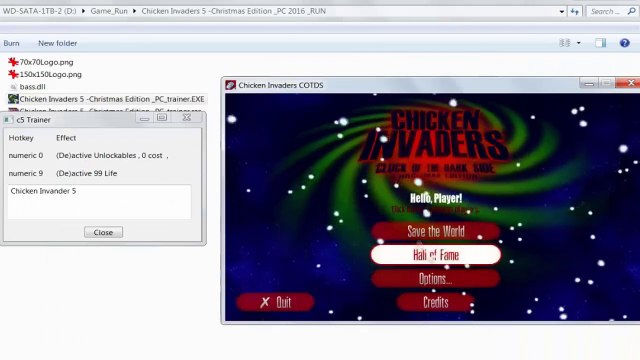The image size is (640, 360).
Task: Minimize the Chicken Invaders COTDS window
Action: click(589, 83)
